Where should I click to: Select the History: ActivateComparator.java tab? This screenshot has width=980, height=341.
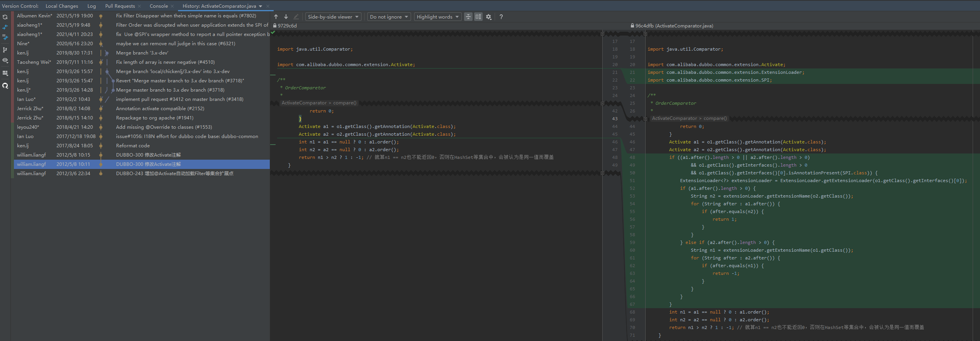(x=219, y=6)
